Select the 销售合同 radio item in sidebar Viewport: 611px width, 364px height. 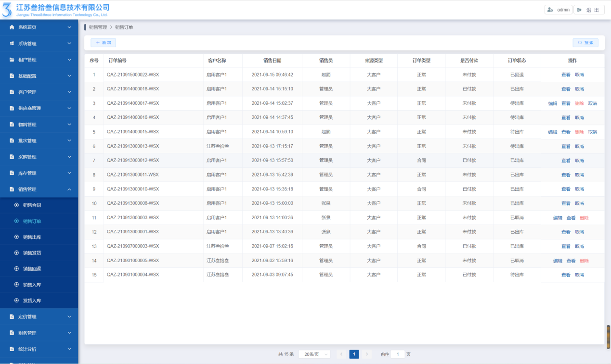pyautogui.click(x=17, y=205)
